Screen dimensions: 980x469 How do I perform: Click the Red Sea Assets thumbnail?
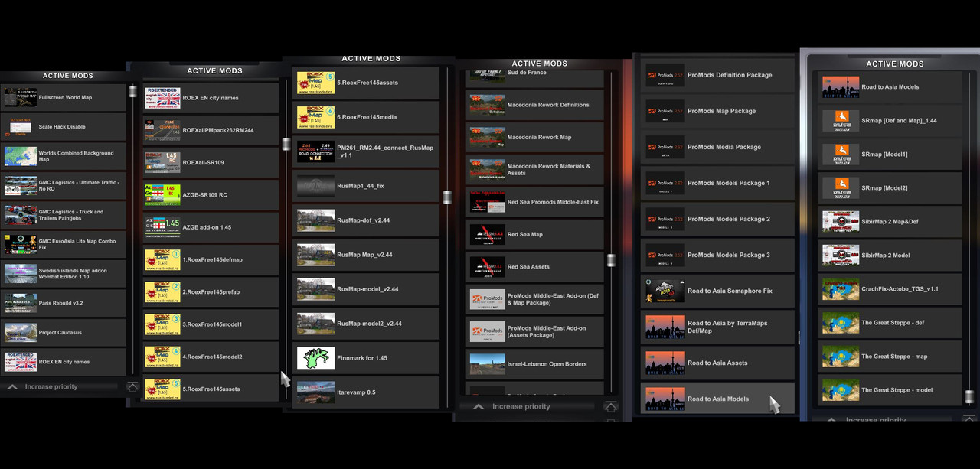487,267
